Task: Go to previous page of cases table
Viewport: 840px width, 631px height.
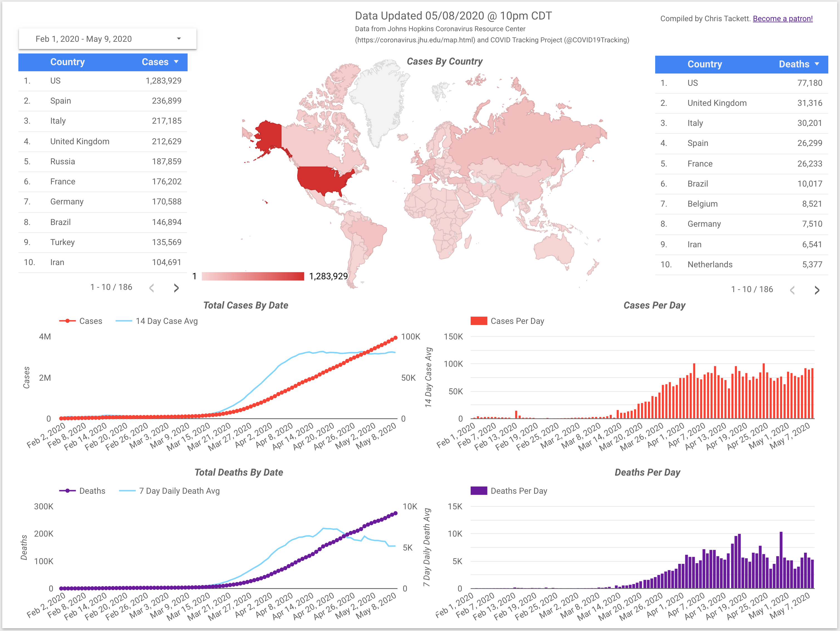Action: (x=152, y=288)
